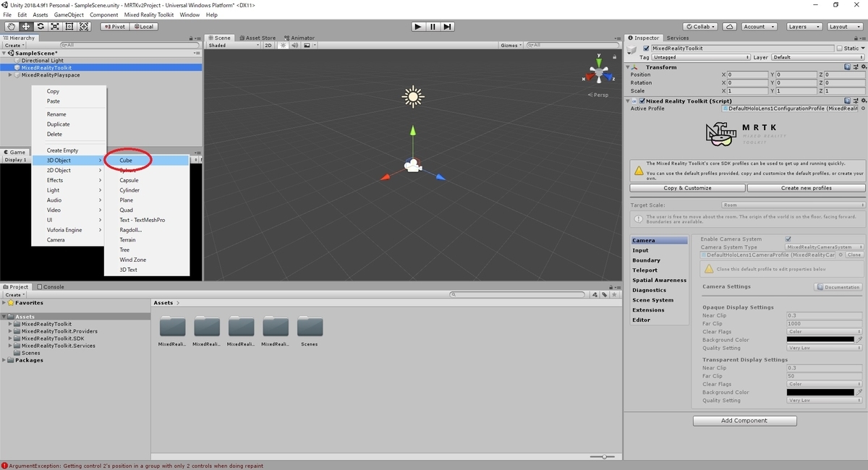Image resolution: width=868 pixels, height=470 pixels.
Task: Select the Move tool in the toolbar
Action: pyautogui.click(x=25, y=27)
